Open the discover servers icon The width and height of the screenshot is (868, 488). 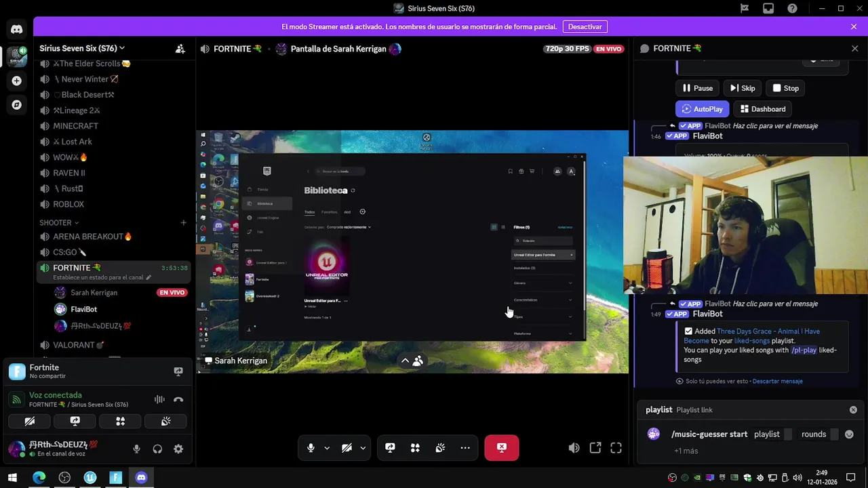(x=16, y=105)
